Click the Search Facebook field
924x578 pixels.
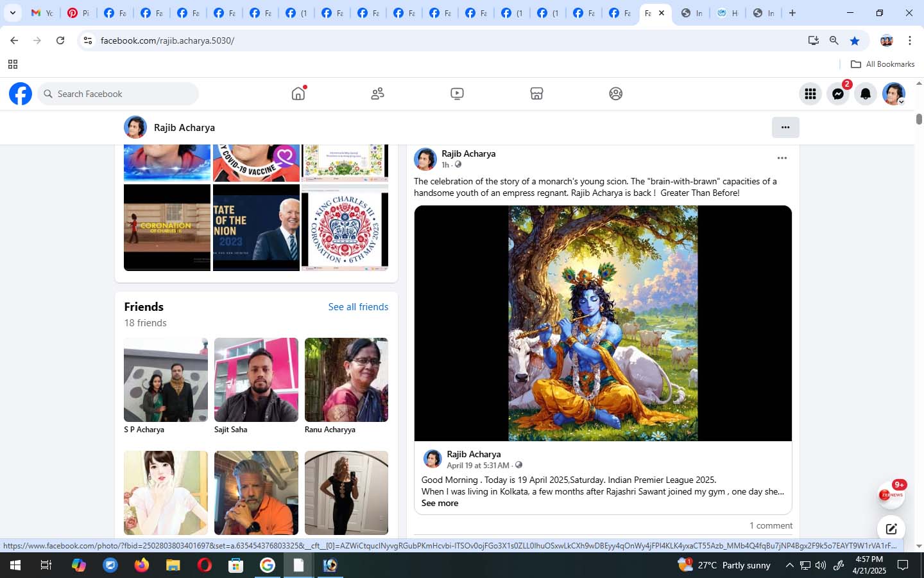point(118,94)
